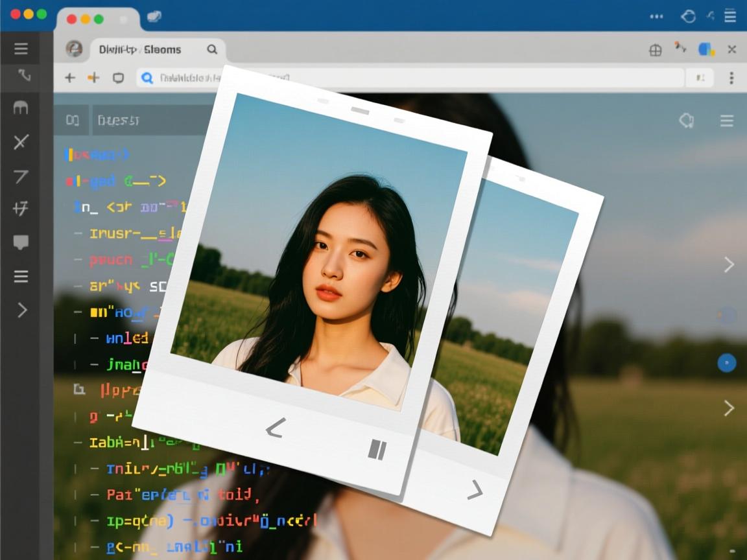
Task: Click the arch-shaped icon in left sidebar
Action: pyautogui.click(x=21, y=108)
